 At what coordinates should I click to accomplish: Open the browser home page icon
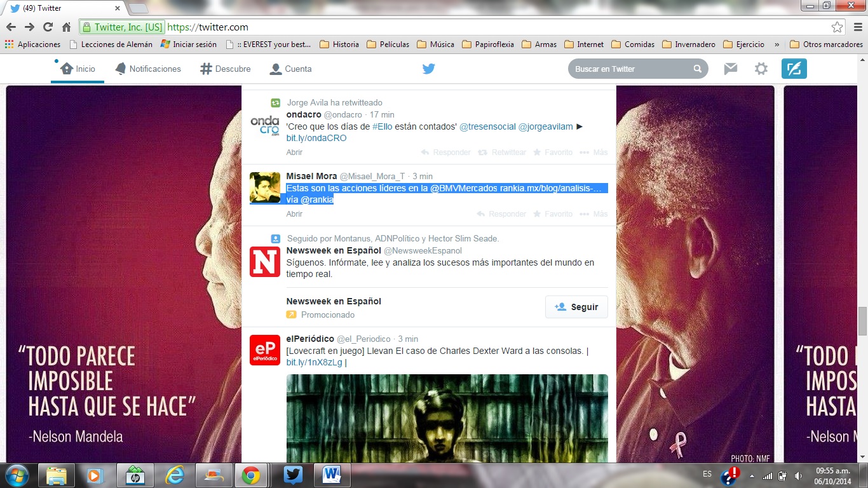(x=66, y=27)
